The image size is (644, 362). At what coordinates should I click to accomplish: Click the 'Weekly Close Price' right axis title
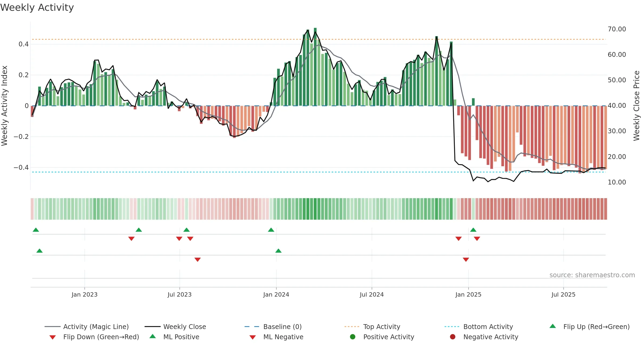636,106
